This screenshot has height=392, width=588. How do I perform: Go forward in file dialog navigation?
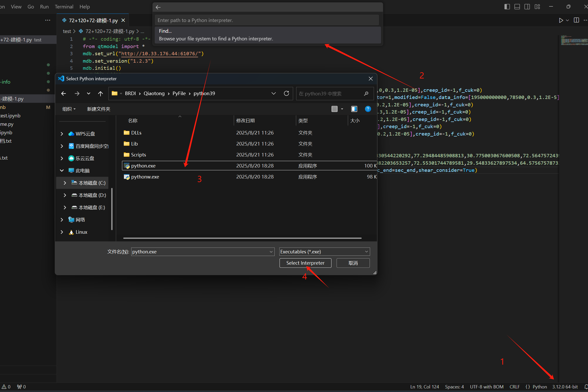(x=77, y=94)
